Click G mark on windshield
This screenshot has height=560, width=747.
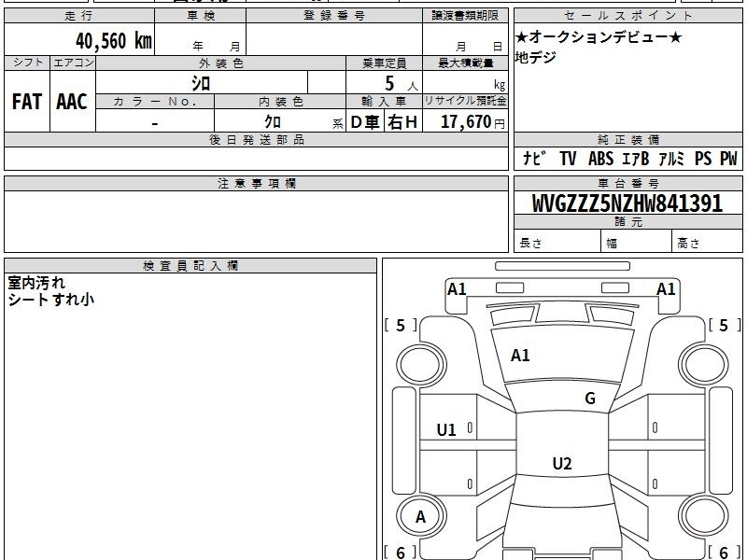(590, 399)
